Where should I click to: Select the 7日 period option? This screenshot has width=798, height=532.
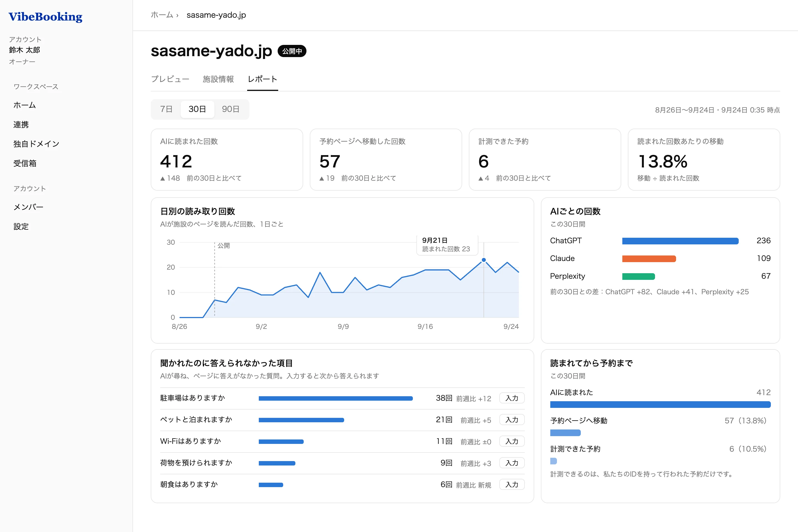pyautogui.click(x=166, y=109)
